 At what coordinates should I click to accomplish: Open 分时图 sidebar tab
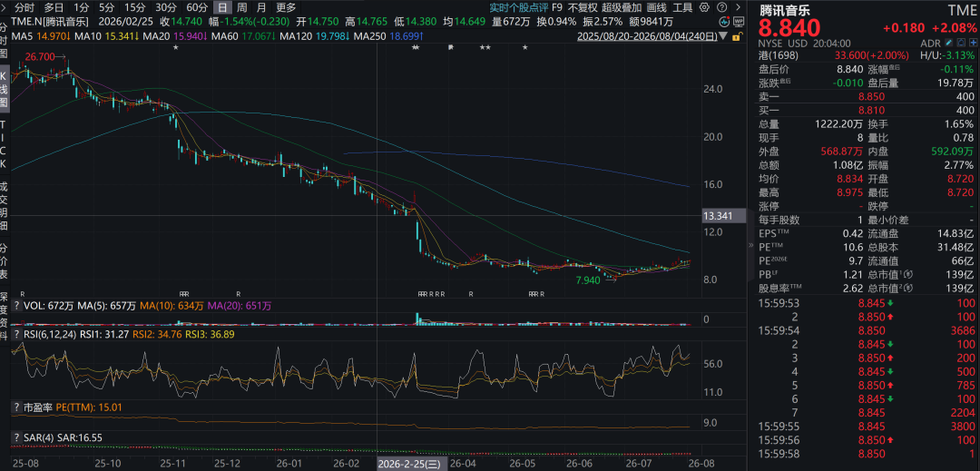point(5,41)
